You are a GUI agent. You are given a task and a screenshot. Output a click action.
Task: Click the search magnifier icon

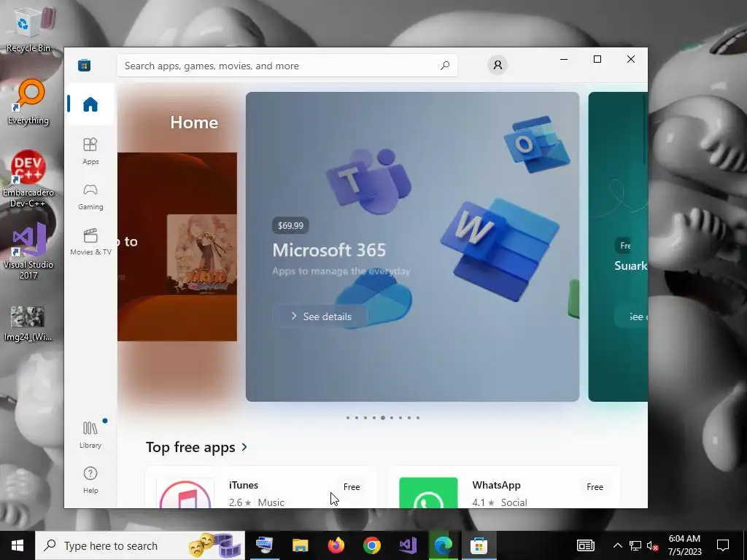click(x=445, y=65)
